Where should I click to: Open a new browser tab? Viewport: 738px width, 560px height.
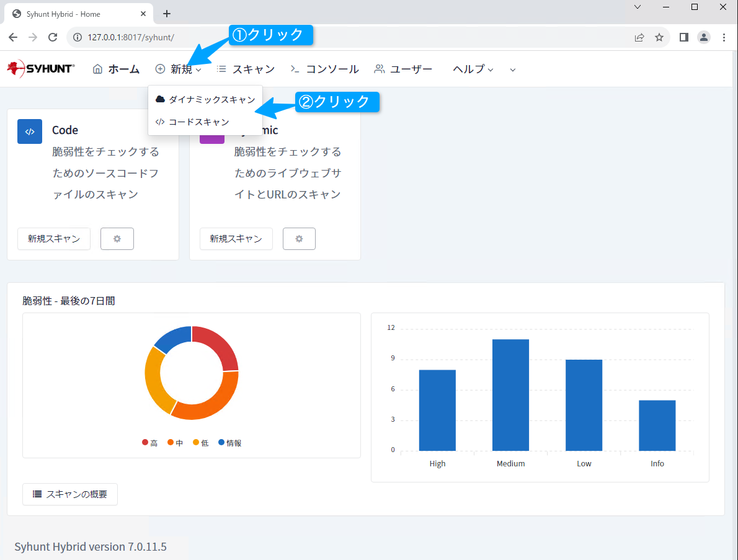click(167, 14)
